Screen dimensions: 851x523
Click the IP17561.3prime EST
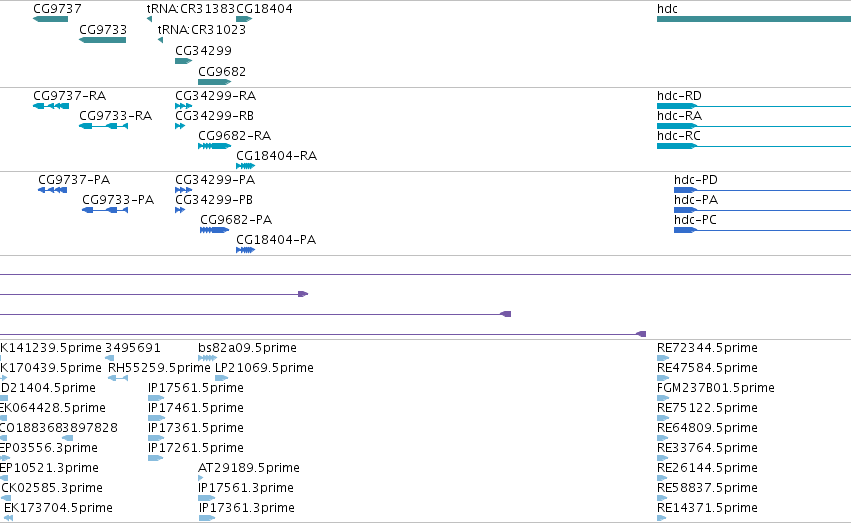click(207, 499)
